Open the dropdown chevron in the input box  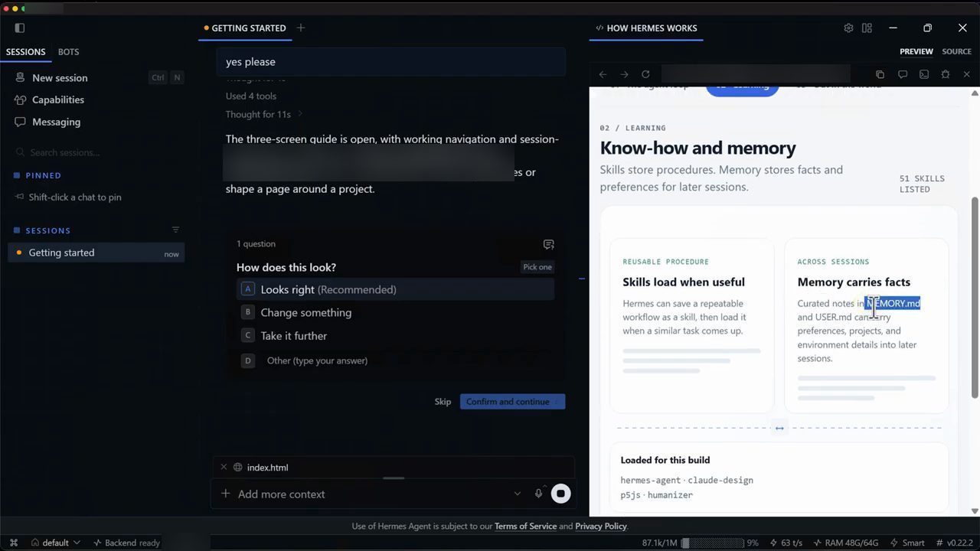(517, 494)
